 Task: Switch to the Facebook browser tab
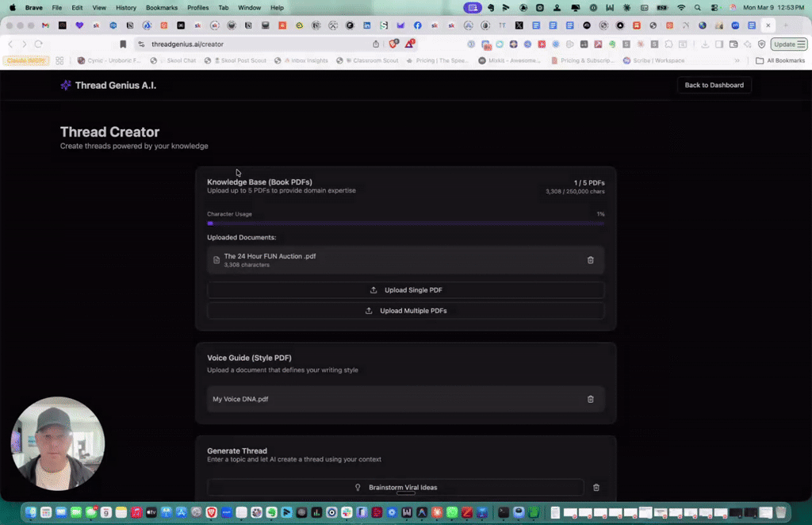417,25
